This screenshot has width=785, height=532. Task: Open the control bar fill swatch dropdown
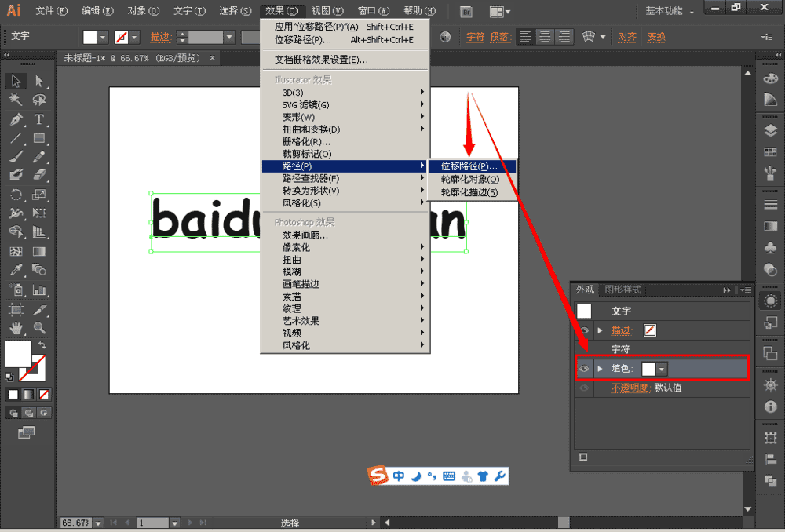[x=103, y=38]
